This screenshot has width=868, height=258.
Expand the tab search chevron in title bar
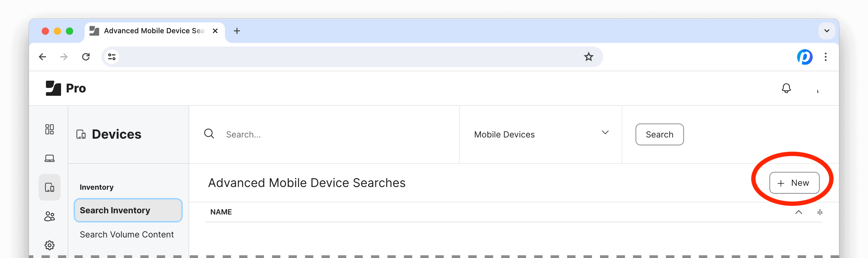(827, 31)
